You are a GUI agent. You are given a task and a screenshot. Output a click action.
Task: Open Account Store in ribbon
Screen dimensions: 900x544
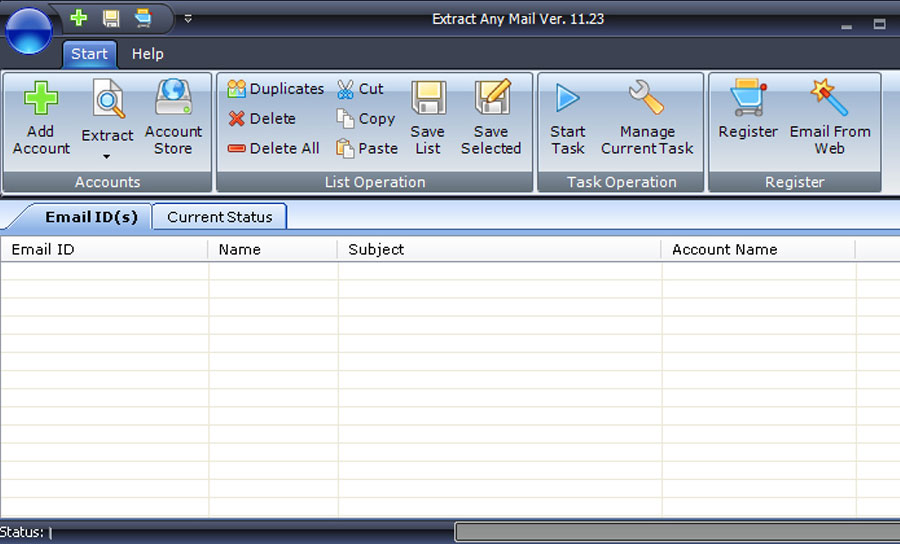click(173, 99)
